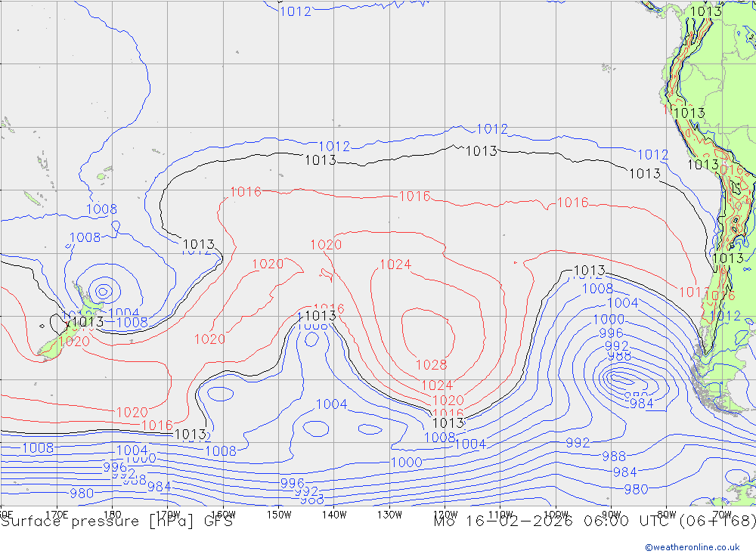Select the 120W longitude label

click(x=445, y=515)
